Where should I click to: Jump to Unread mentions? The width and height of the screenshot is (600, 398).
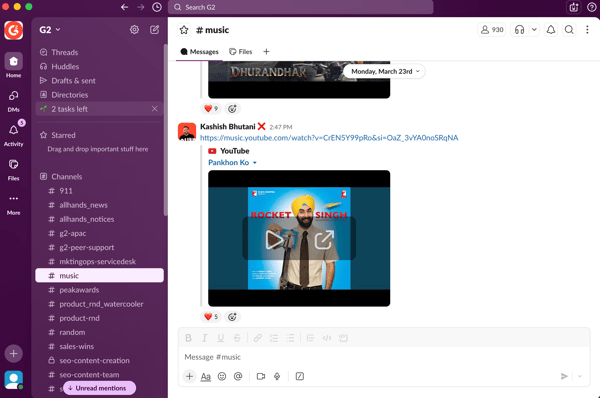point(99,388)
